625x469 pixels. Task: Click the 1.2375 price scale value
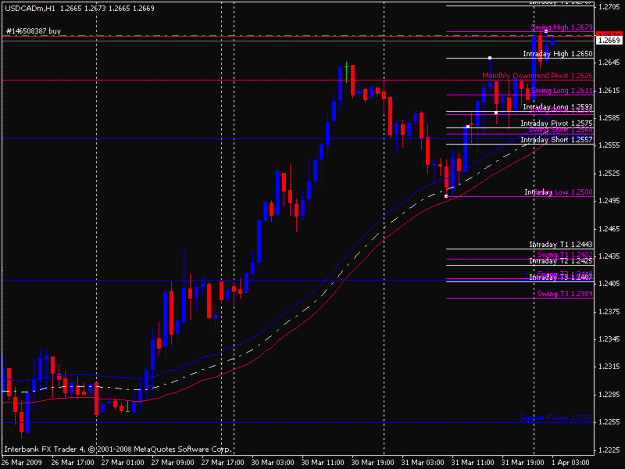click(609, 312)
